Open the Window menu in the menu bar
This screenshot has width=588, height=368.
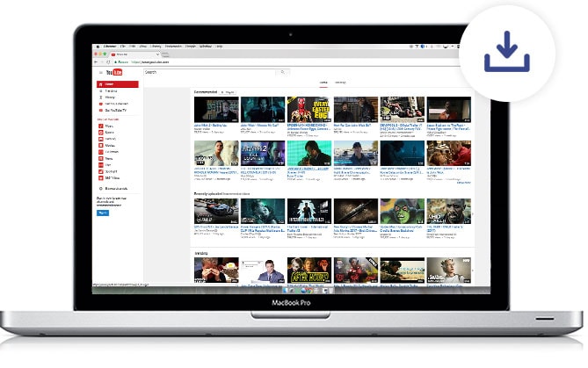pos(206,47)
